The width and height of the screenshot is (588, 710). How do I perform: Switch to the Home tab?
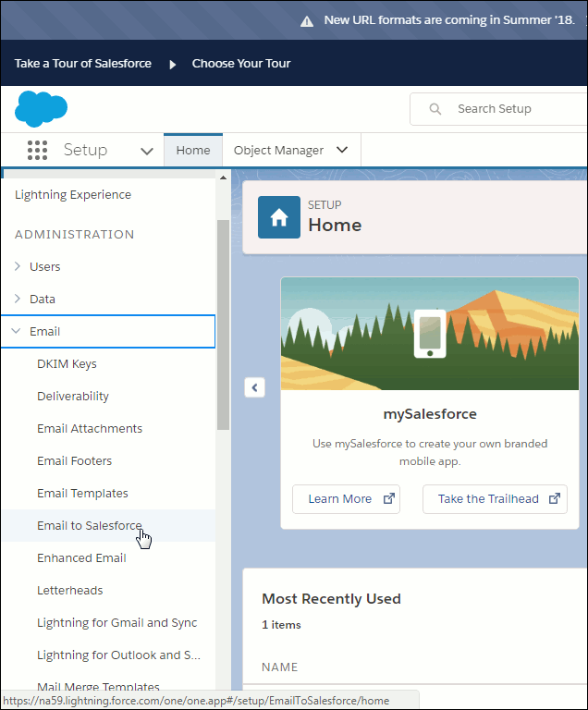click(x=193, y=150)
